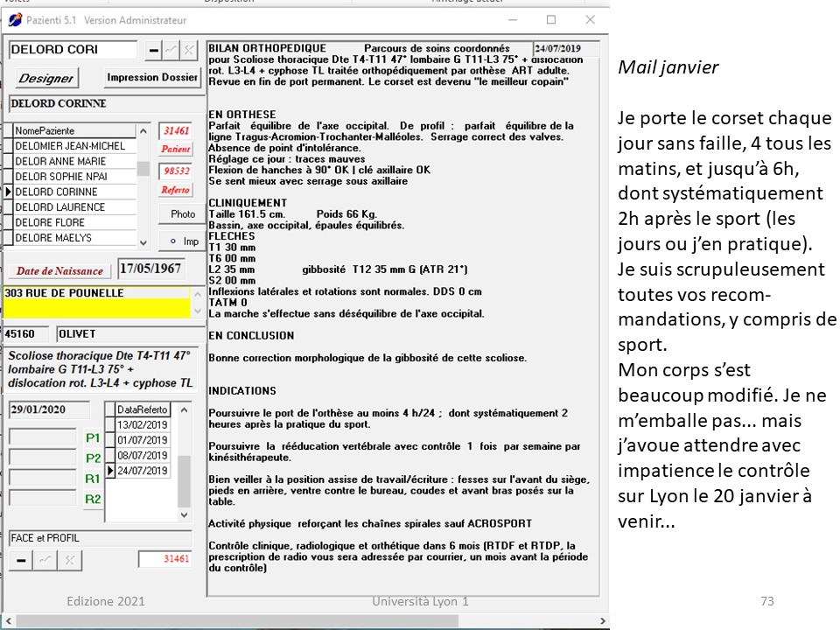The width and height of the screenshot is (840, 630).
Task: Click the empty field beside P1
Action: [43, 436]
